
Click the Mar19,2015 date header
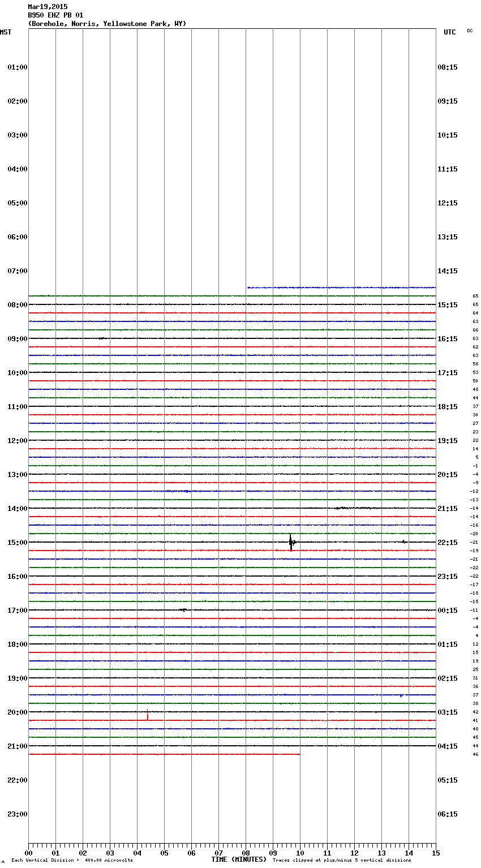pyautogui.click(x=48, y=7)
